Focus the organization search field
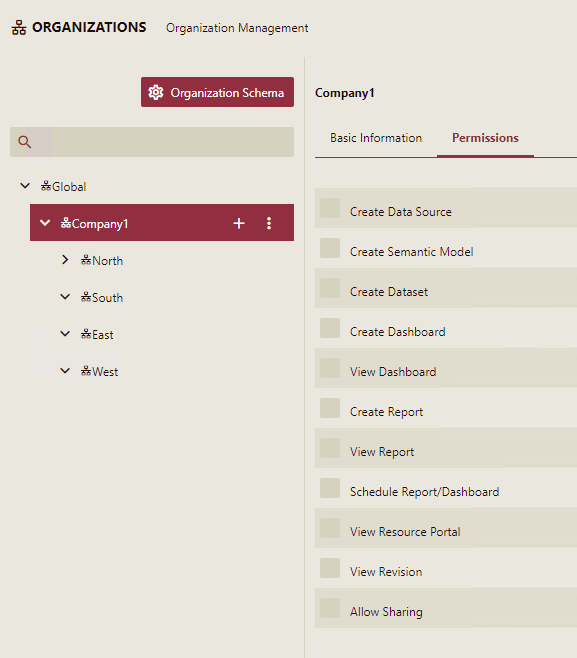Viewport: 577px width, 658px height. [152, 142]
